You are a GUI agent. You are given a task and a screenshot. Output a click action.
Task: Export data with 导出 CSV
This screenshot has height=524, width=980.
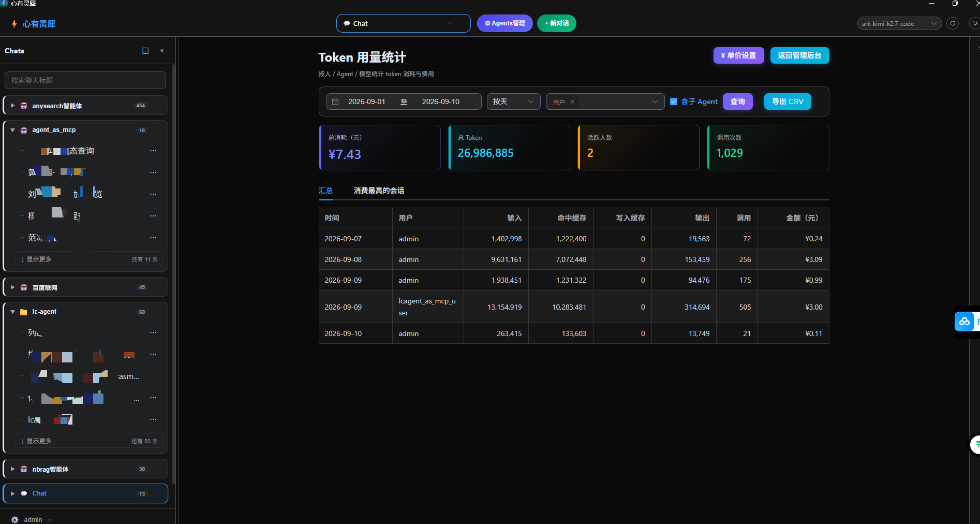788,101
